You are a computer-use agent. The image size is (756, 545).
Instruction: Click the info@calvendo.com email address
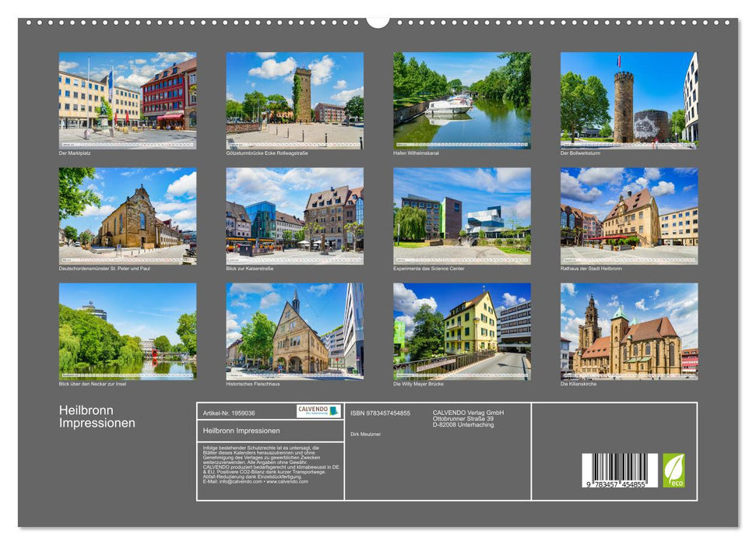click(x=237, y=483)
